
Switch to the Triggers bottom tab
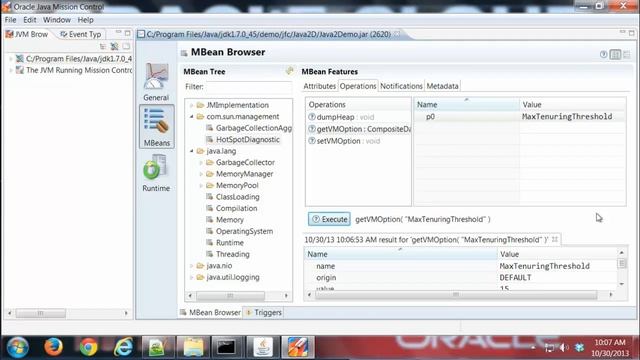click(x=264, y=313)
